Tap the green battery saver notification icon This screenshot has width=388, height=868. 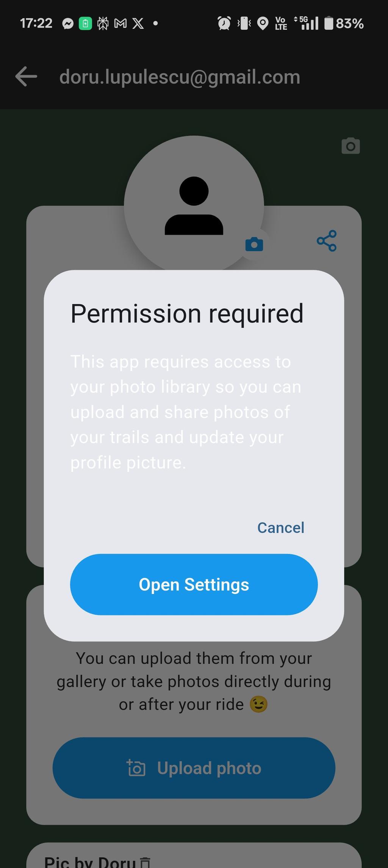tap(85, 24)
